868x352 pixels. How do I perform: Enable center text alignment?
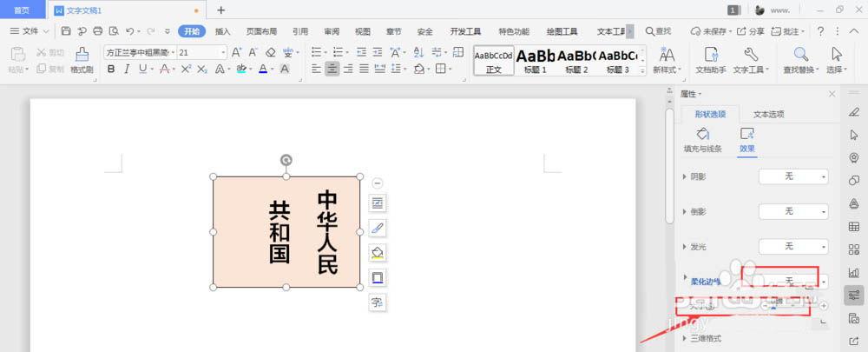(x=332, y=70)
